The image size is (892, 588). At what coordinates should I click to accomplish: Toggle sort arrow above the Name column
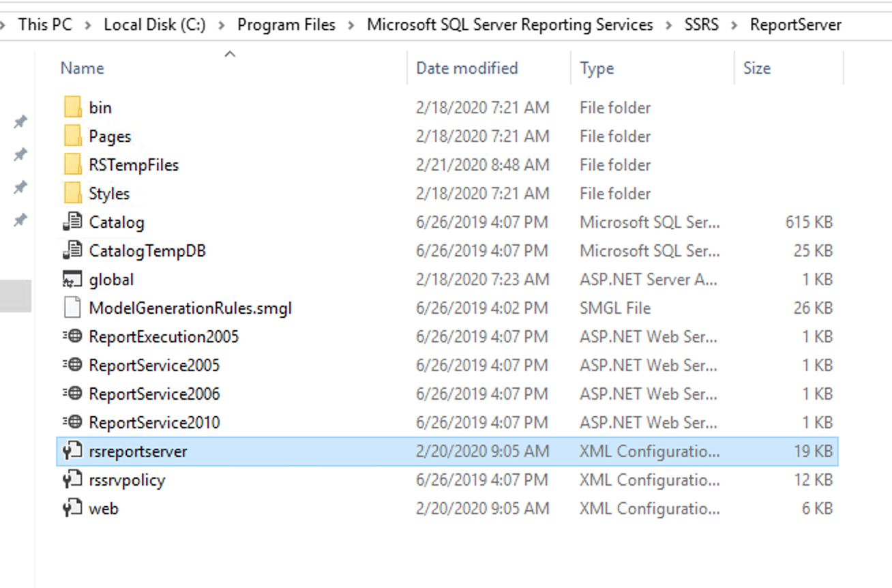coord(230,54)
